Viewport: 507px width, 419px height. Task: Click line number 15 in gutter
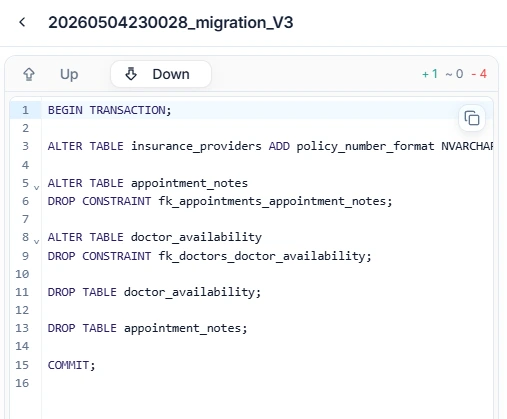point(22,365)
